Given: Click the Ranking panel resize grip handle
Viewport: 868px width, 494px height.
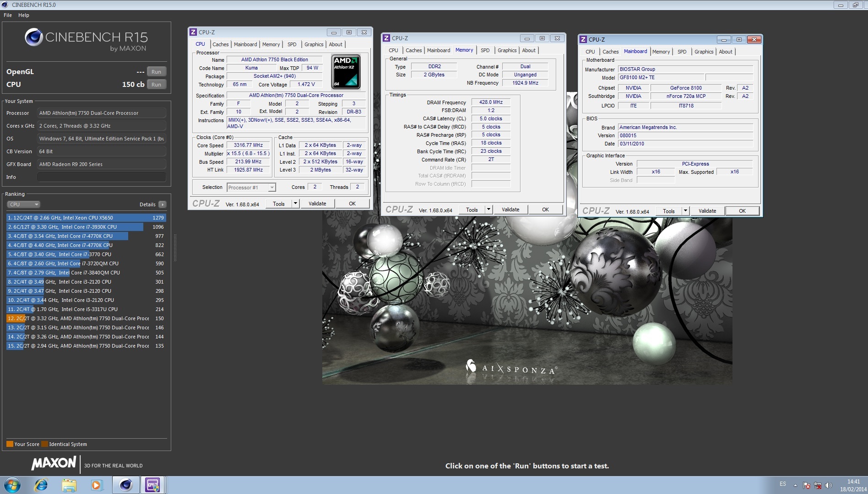Looking at the screenshot, I should (175, 247).
